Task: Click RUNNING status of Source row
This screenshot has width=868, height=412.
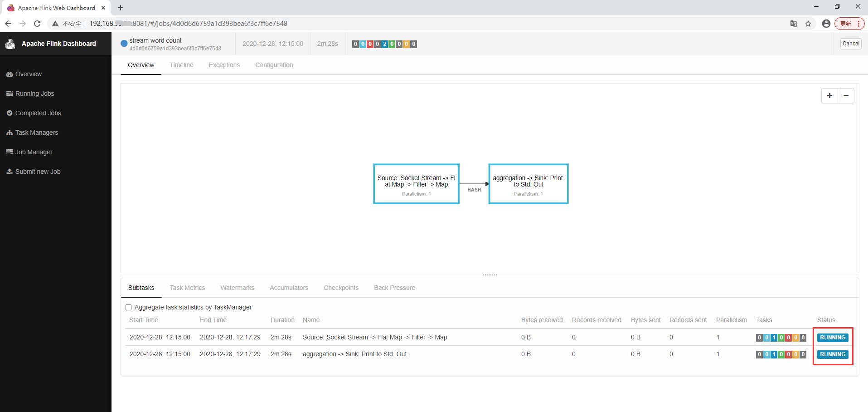Action: 833,338
